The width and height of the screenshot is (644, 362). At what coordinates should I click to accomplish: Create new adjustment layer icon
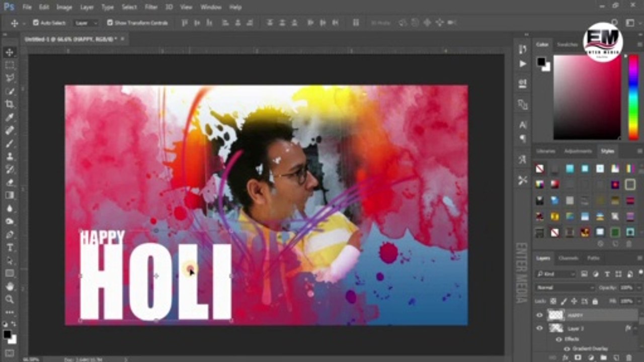click(x=590, y=357)
